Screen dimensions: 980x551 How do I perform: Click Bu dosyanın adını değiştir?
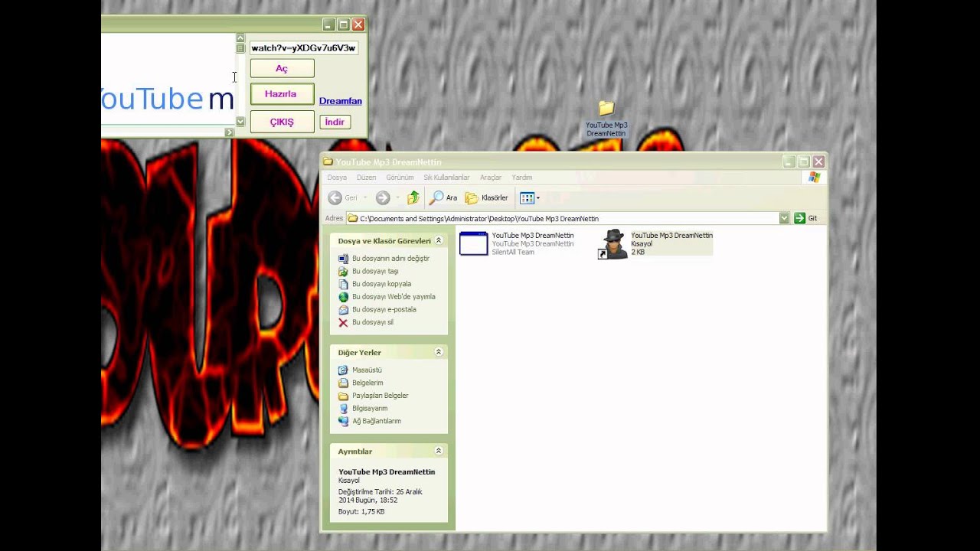[390, 259]
